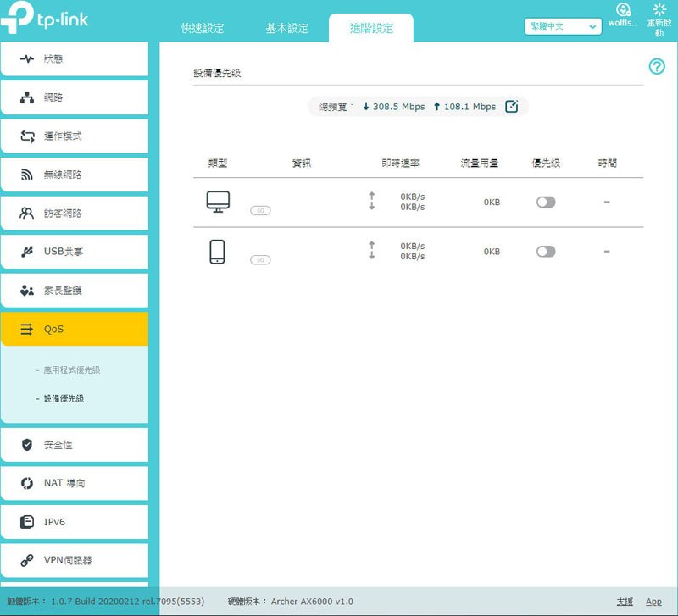Click the 設備優先級 page heading
678x616 pixels.
click(217, 73)
